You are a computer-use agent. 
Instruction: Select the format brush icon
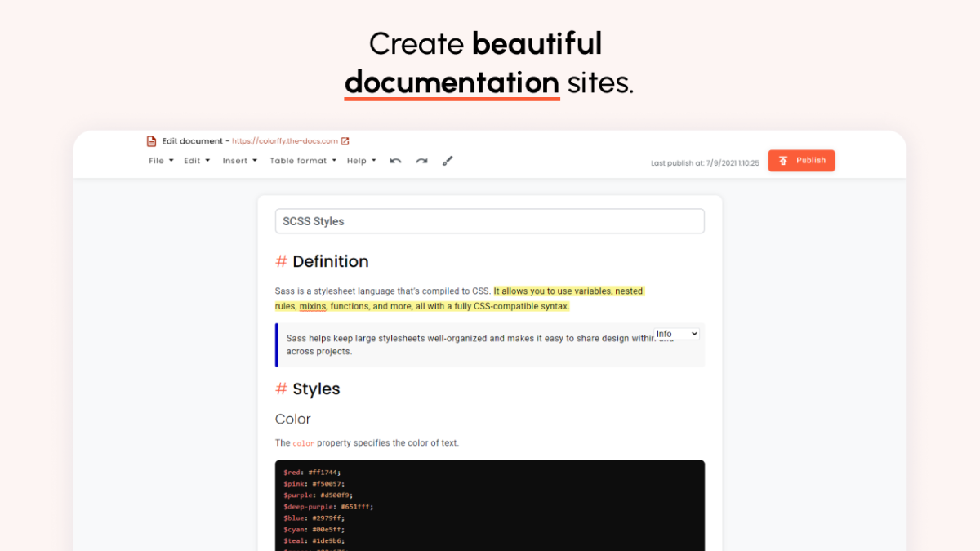448,161
